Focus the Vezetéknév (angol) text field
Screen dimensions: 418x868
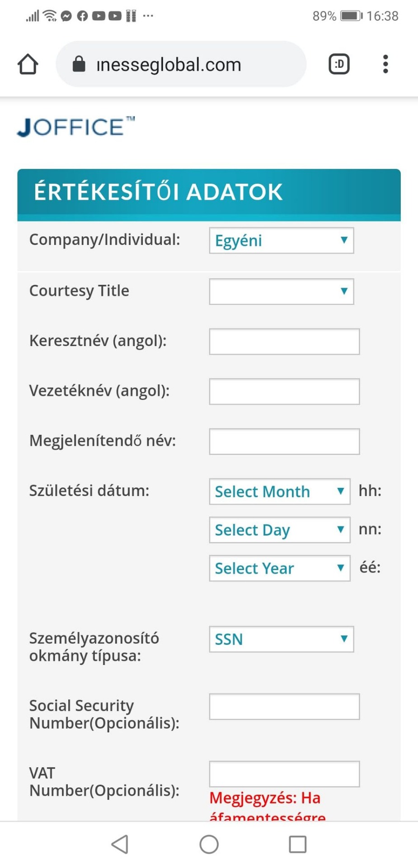click(x=284, y=392)
